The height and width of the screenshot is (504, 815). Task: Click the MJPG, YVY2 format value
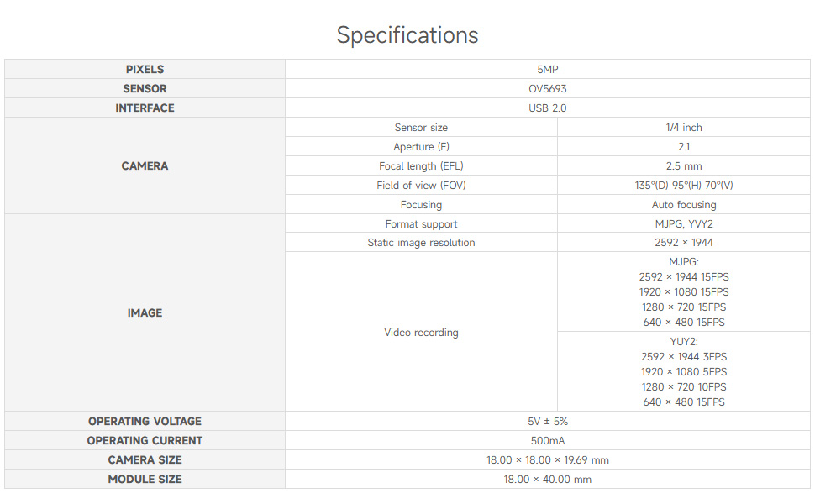pos(683,224)
